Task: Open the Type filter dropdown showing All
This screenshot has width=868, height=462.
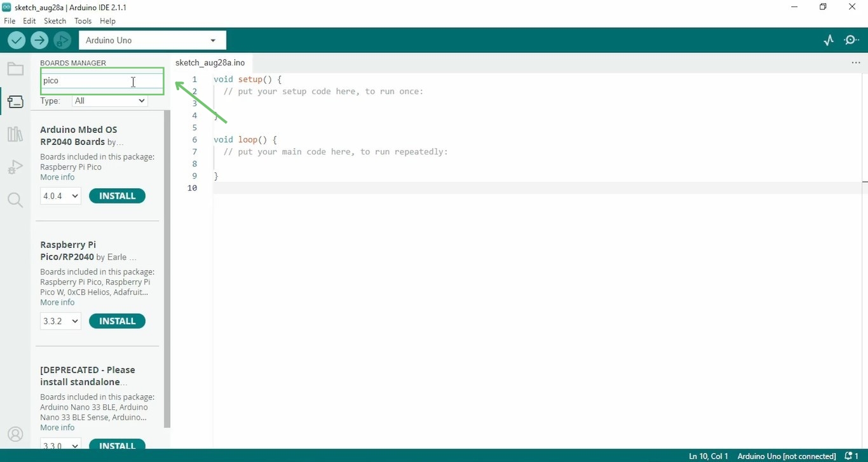Action: pyautogui.click(x=109, y=100)
